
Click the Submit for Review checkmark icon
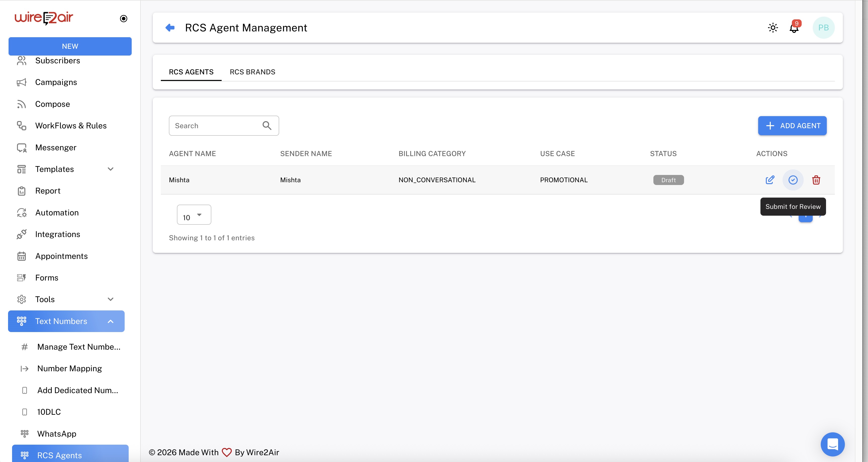[793, 180]
